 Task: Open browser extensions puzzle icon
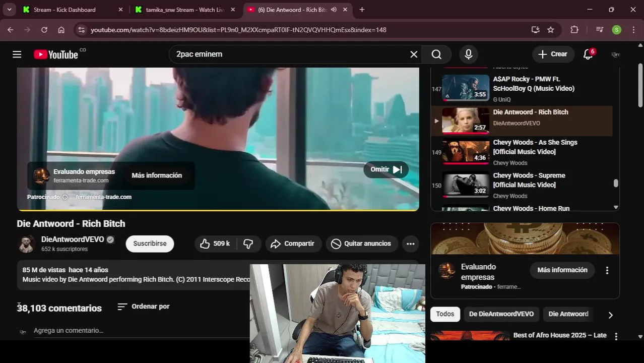[574, 30]
